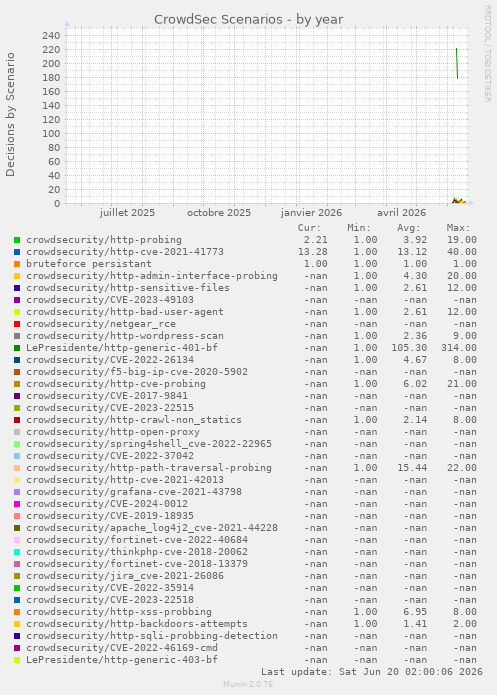Image resolution: width=497 pixels, height=695 pixels.
Task: Click the crowdsecurity/CVE-2022-35914 label
Action: pos(110,588)
